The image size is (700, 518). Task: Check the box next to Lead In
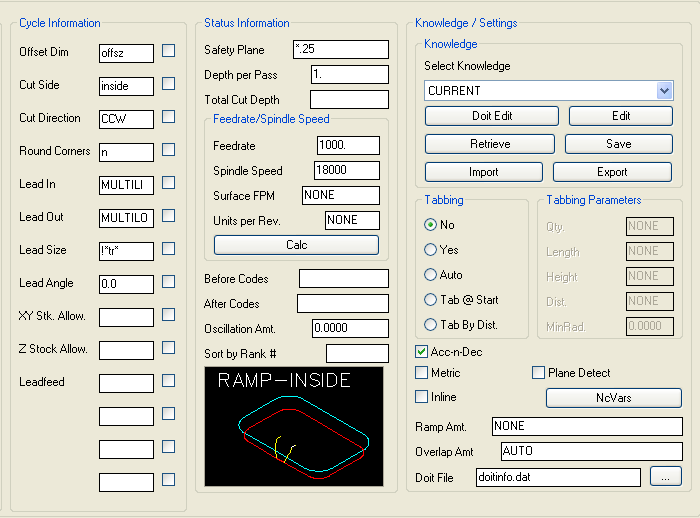pyautogui.click(x=168, y=183)
